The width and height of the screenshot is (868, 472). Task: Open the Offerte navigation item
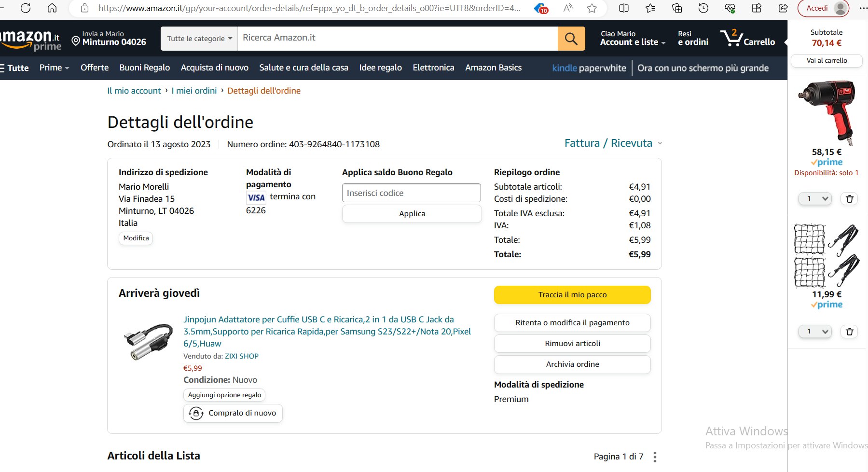(95, 68)
